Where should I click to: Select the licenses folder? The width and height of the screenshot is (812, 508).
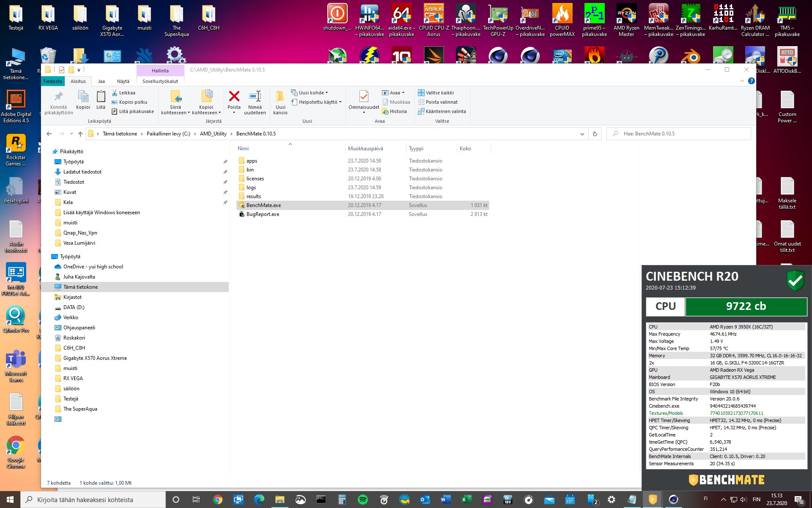tap(362, 179)
